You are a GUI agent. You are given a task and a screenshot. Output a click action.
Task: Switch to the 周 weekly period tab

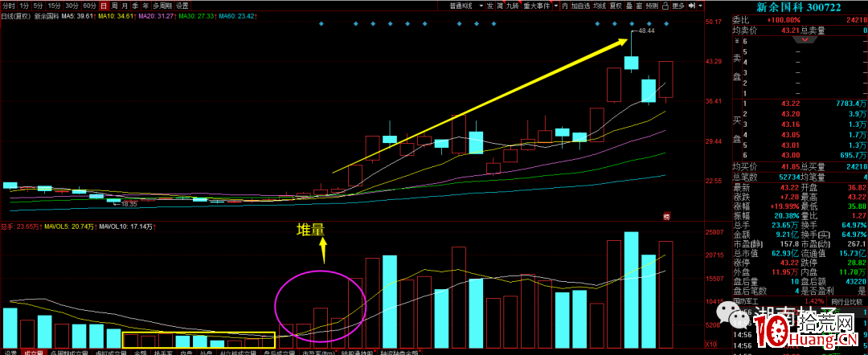[115, 6]
